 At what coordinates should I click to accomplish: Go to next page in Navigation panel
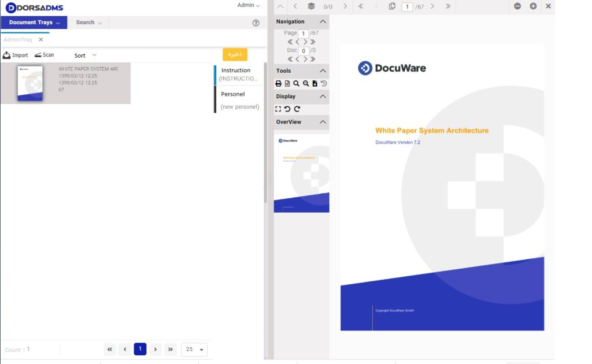pyautogui.click(x=305, y=42)
